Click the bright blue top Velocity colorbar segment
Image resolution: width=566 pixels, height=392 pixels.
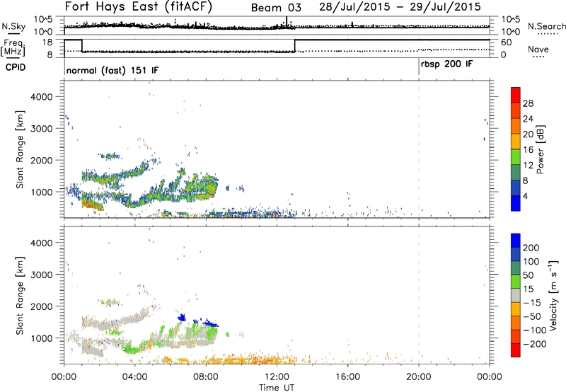(x=516, y=241)
